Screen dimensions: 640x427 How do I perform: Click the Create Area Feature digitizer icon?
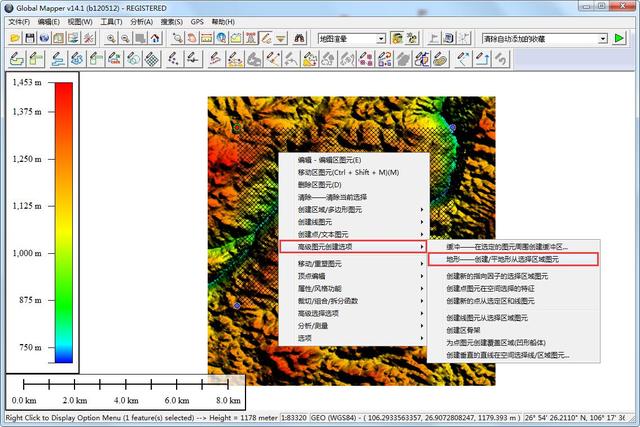[17, 59]
